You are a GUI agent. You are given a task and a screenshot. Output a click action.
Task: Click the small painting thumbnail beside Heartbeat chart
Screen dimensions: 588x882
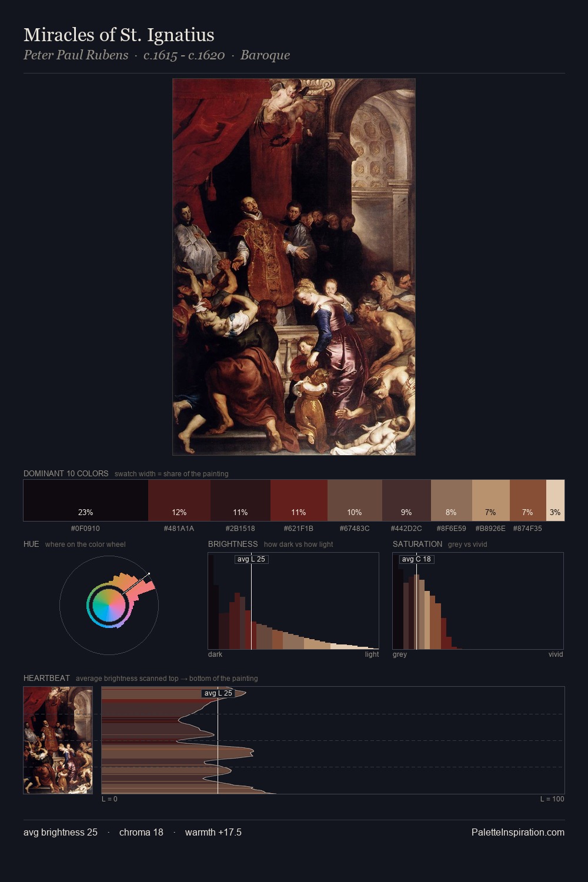point(58,740)
